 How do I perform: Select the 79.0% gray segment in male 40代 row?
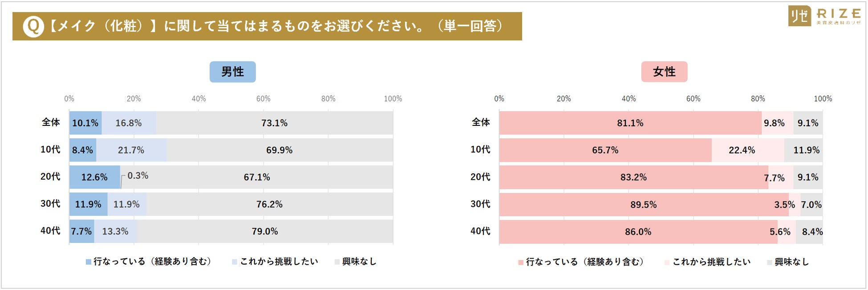point(265,231)
